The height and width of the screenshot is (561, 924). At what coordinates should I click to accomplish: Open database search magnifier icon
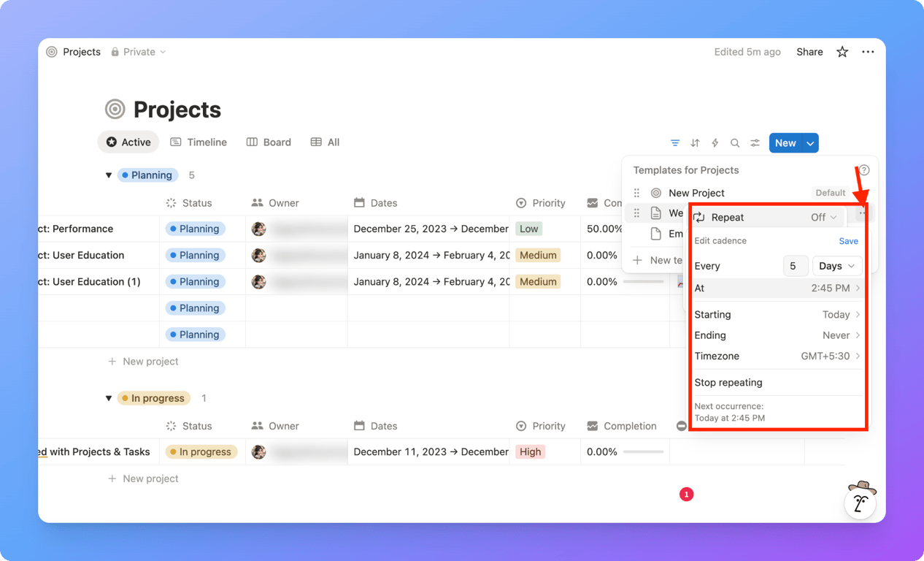pyautogui.click(x=735, y=143)
